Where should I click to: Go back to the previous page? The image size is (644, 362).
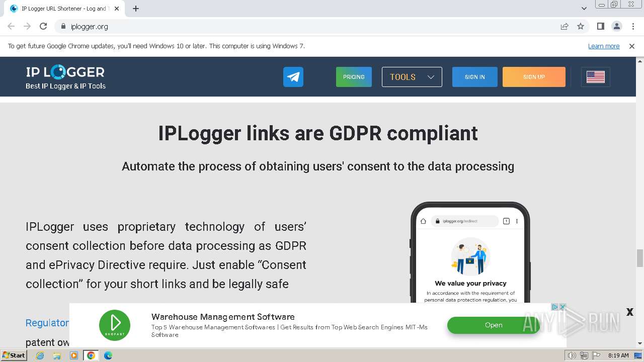11,26
